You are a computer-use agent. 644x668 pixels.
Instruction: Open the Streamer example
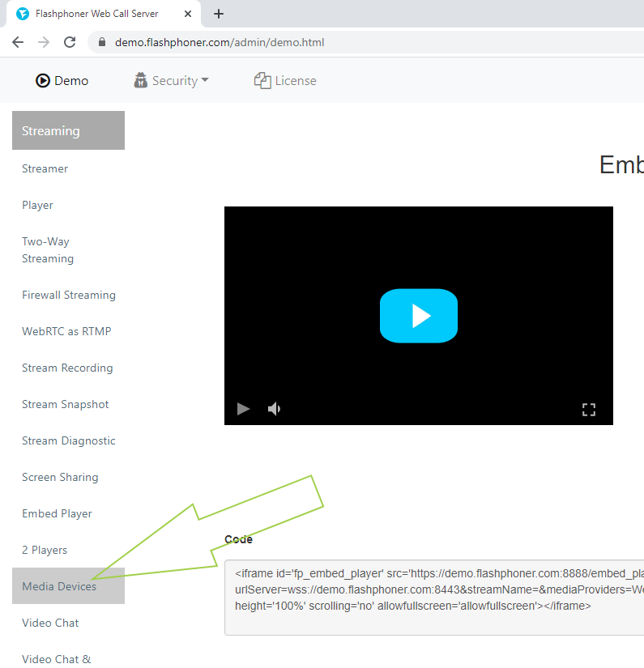pyautogui.click(x=45, y=168)
